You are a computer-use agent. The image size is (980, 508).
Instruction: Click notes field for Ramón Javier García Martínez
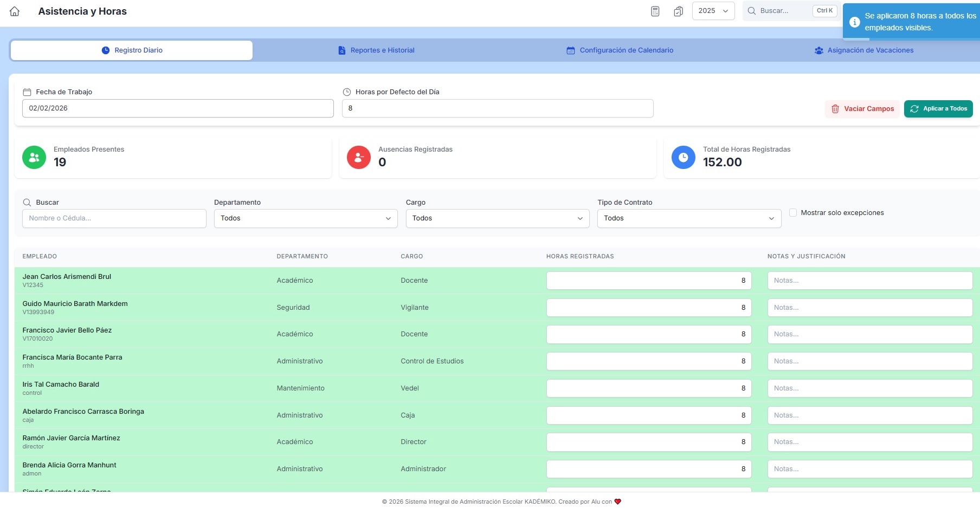coord(870,442)
